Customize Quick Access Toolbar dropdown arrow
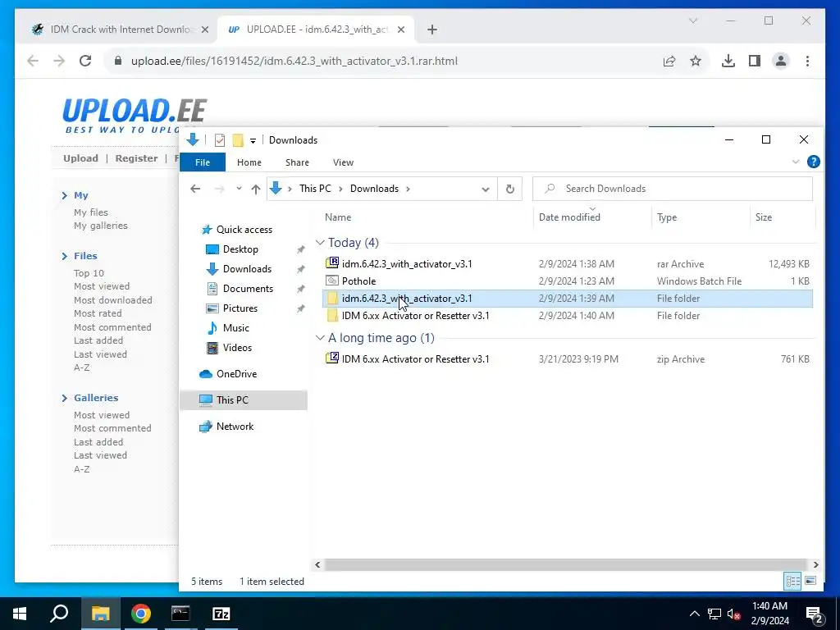The height and width of the screenshot is (630, 840). [253, 141]
